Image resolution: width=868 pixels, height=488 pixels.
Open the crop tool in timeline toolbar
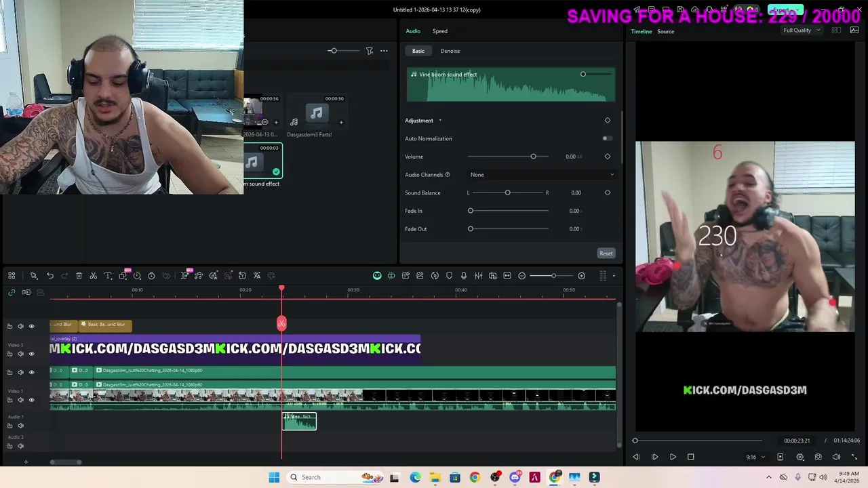(123, 276)
